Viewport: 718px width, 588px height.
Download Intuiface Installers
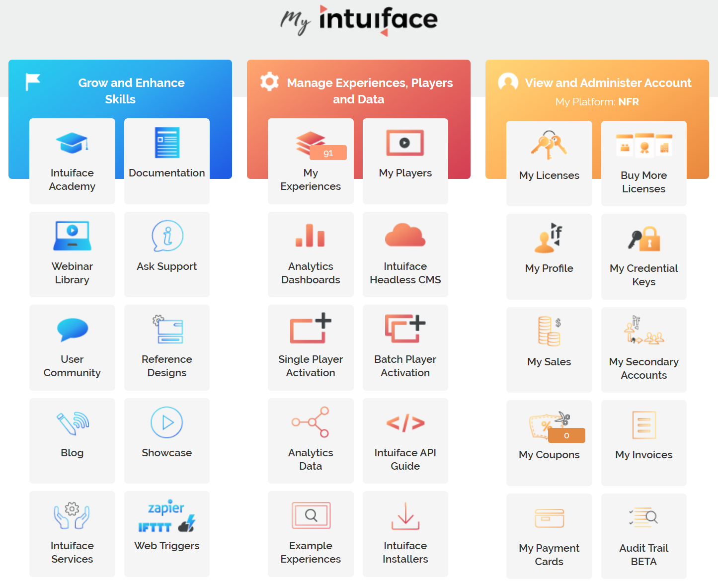405,534
